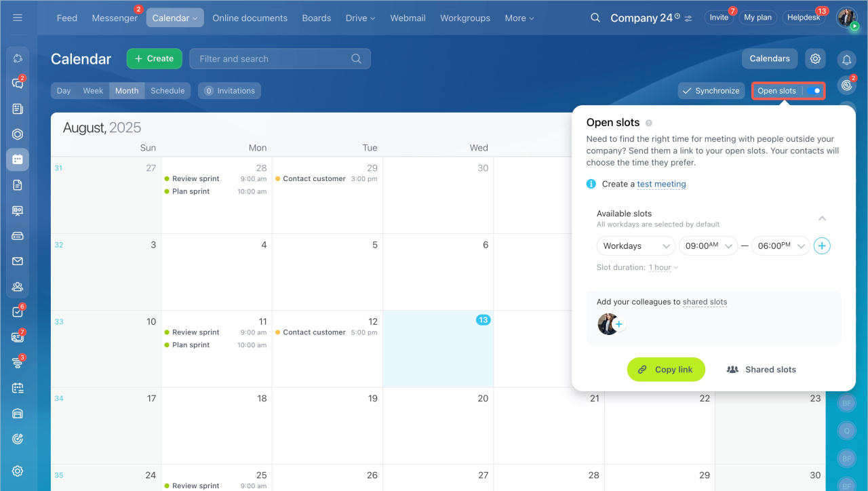Open the warehouse store icon in sidebar
Screen dimensions: 868x491
pyautogui.click(x=18, y=414)
